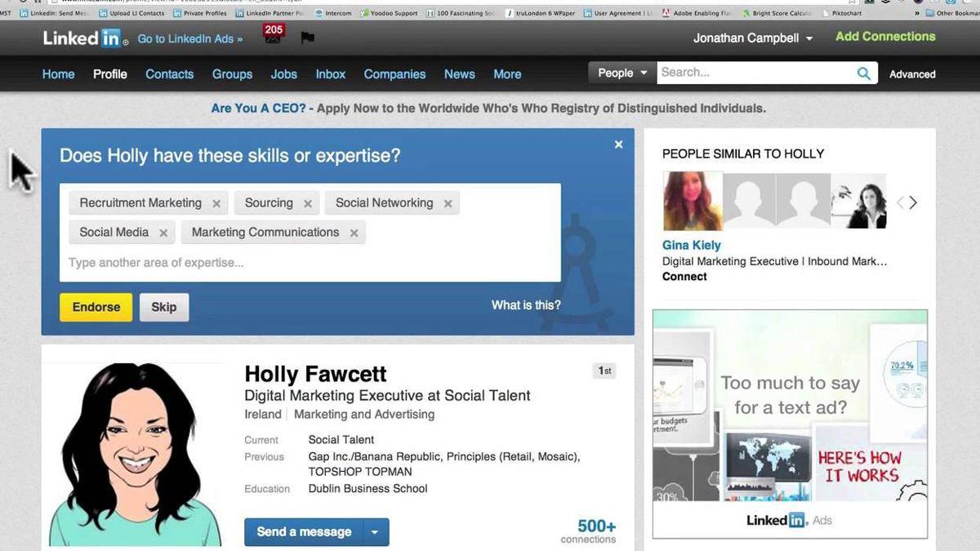980x551 pixels.
Task: Open the Intercom bookmark
Action: tap(332, 13)
